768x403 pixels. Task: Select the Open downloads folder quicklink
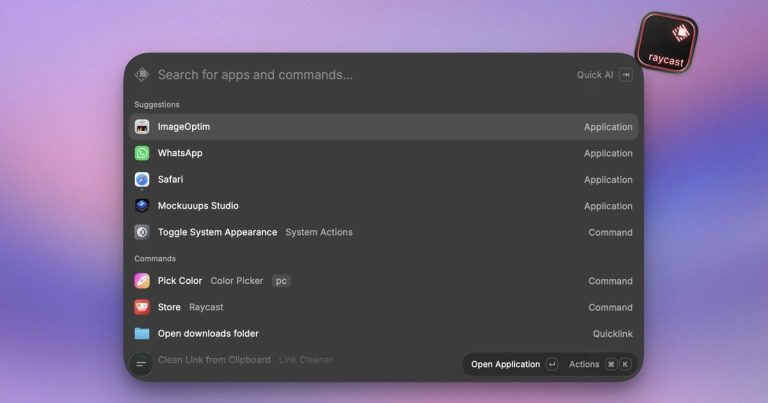point(384,333)
